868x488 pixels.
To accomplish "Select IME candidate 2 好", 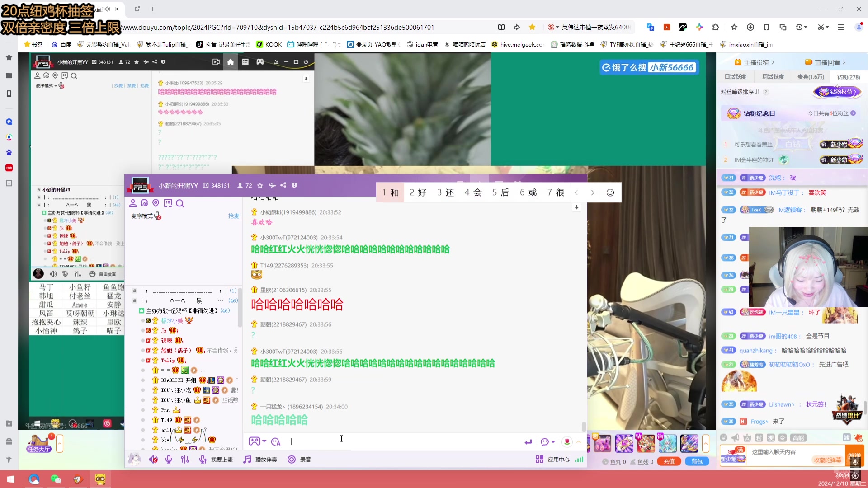I will coord(418,192).
